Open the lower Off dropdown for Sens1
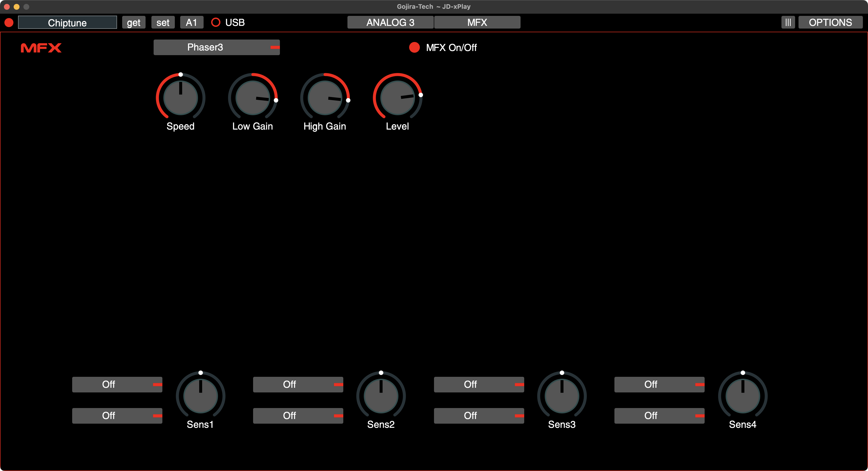The width and height of the screenshot is (868, 471). pos(117,416)
